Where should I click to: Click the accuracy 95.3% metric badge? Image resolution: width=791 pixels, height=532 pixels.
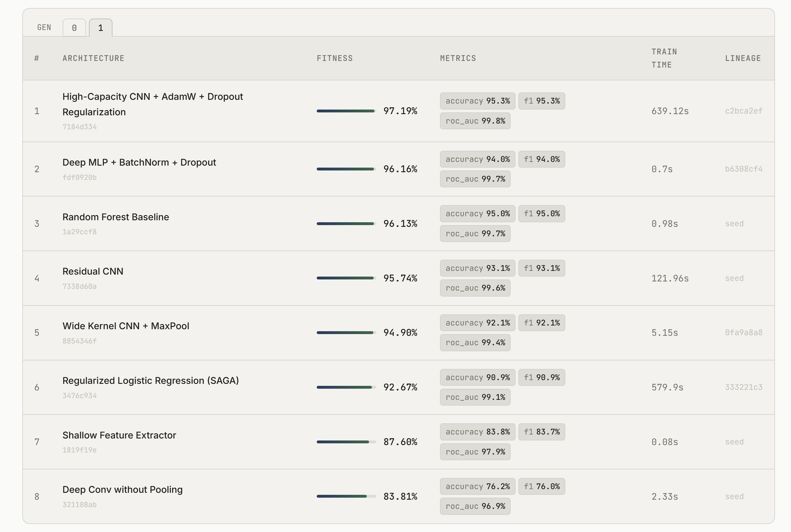[x=477, y=101]
